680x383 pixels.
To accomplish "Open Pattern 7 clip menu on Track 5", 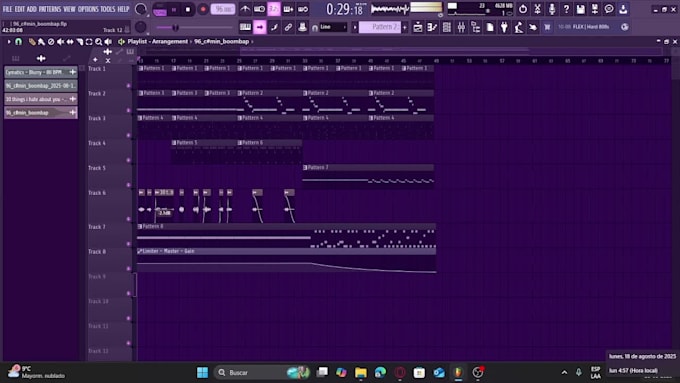I will pyautogui.click(x=305, y=167).
